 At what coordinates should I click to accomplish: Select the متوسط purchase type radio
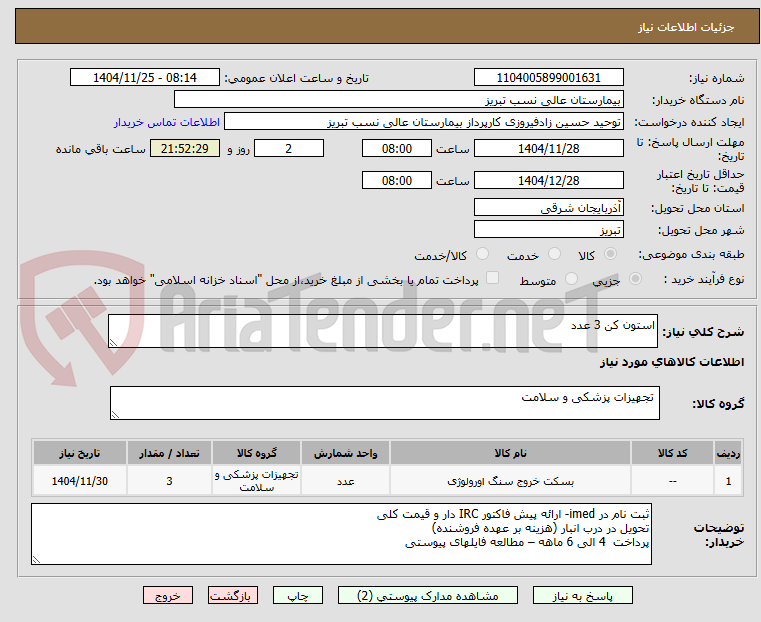572,278
